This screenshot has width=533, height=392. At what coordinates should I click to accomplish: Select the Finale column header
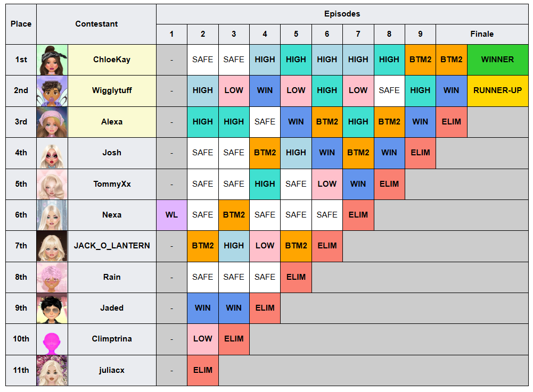tap(482, 34)
